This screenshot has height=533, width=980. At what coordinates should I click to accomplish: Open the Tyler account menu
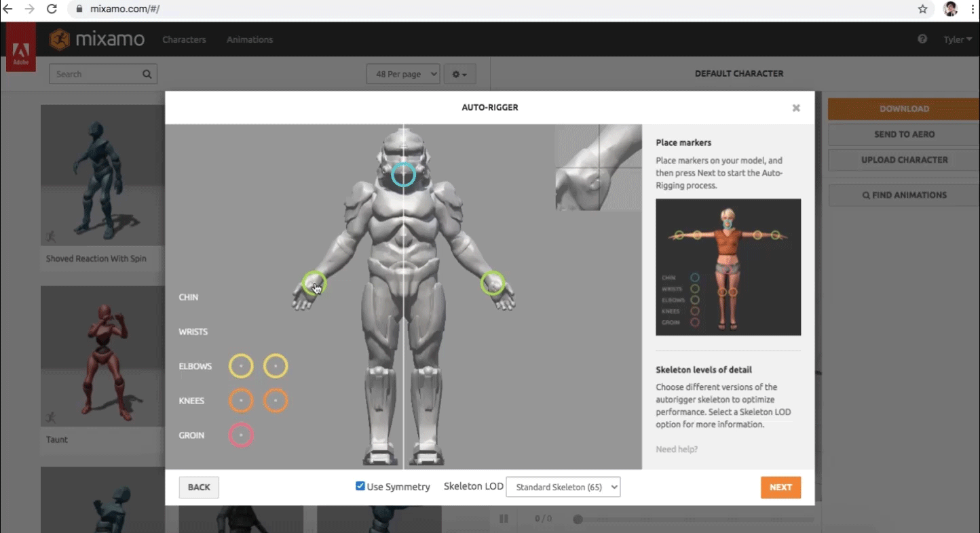957,39
